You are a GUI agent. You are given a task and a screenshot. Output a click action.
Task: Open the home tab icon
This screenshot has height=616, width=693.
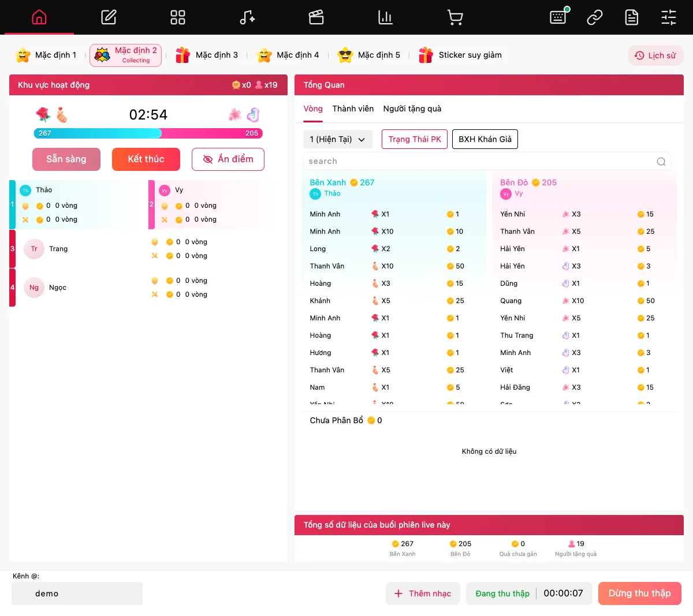(39, 17)
